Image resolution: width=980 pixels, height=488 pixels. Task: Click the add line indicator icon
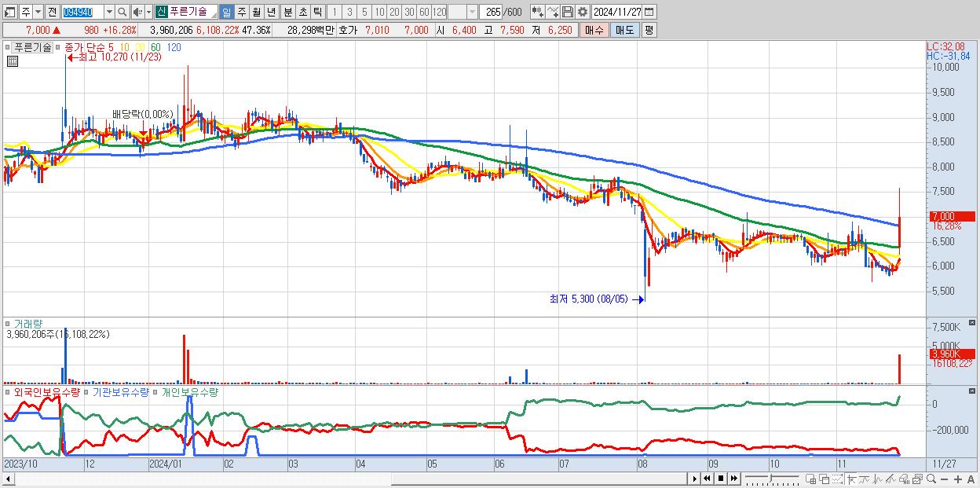click(x=553, y=12)
